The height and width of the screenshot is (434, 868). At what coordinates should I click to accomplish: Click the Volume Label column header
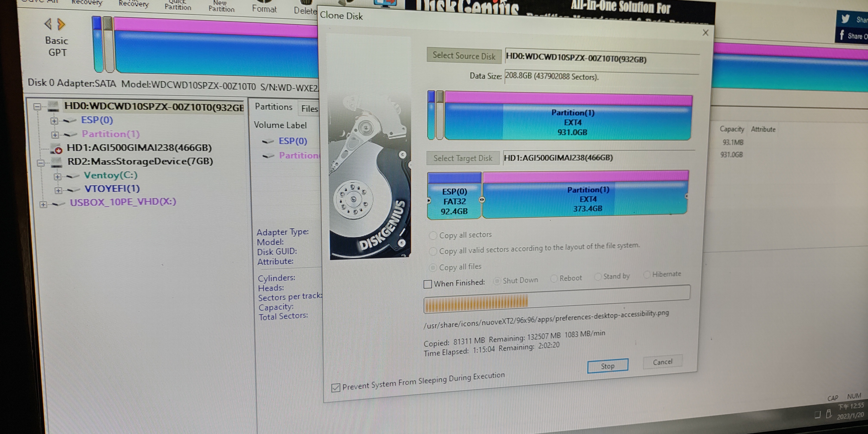(280, 125)
